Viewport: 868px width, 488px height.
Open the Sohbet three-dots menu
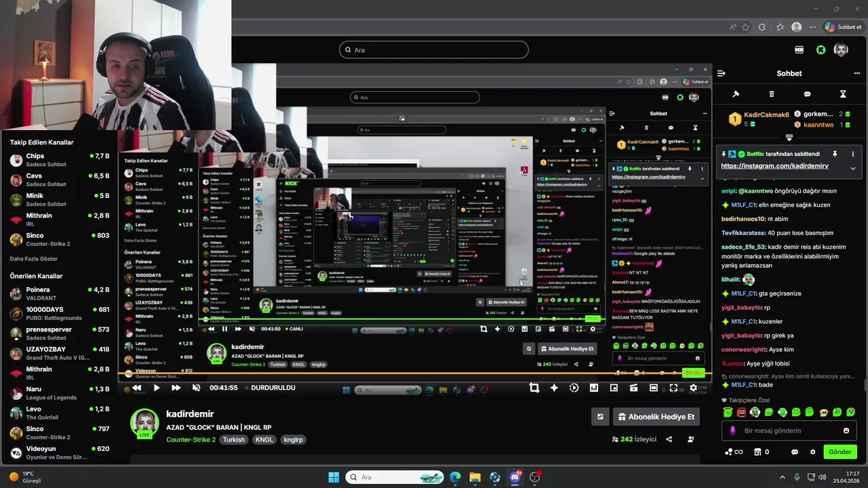pos(856,73)
